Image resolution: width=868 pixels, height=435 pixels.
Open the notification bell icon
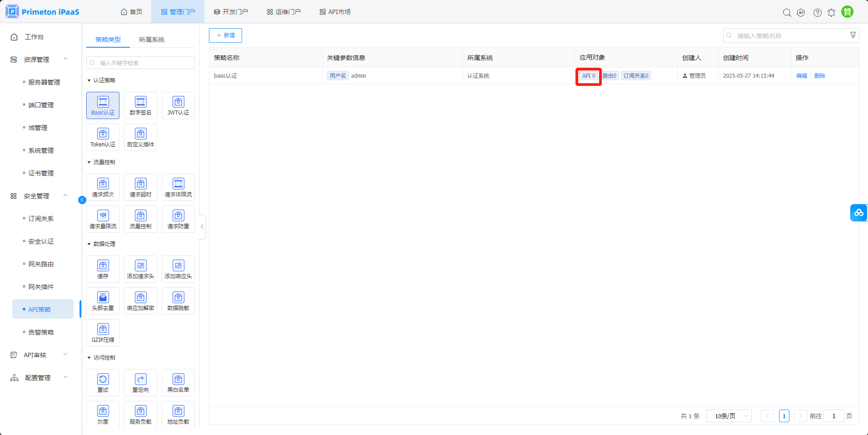click(831, 13)
